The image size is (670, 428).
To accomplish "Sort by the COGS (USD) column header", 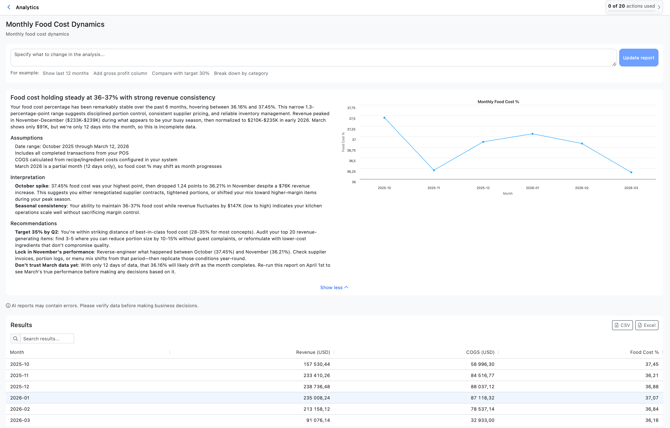I will tap(480, 352).
